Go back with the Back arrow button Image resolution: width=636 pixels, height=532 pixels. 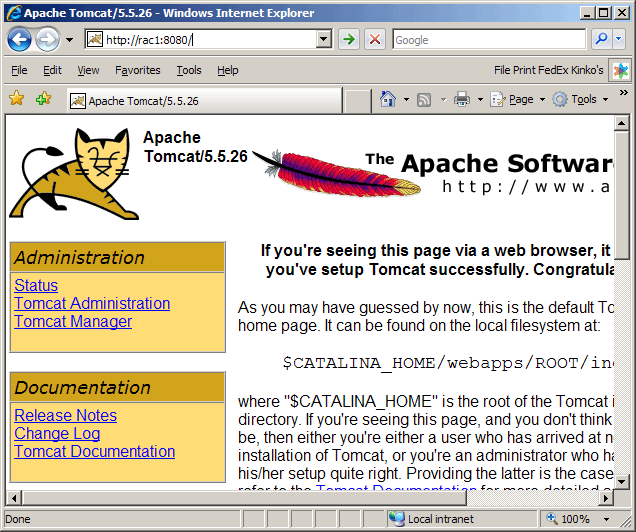(19, 40)
